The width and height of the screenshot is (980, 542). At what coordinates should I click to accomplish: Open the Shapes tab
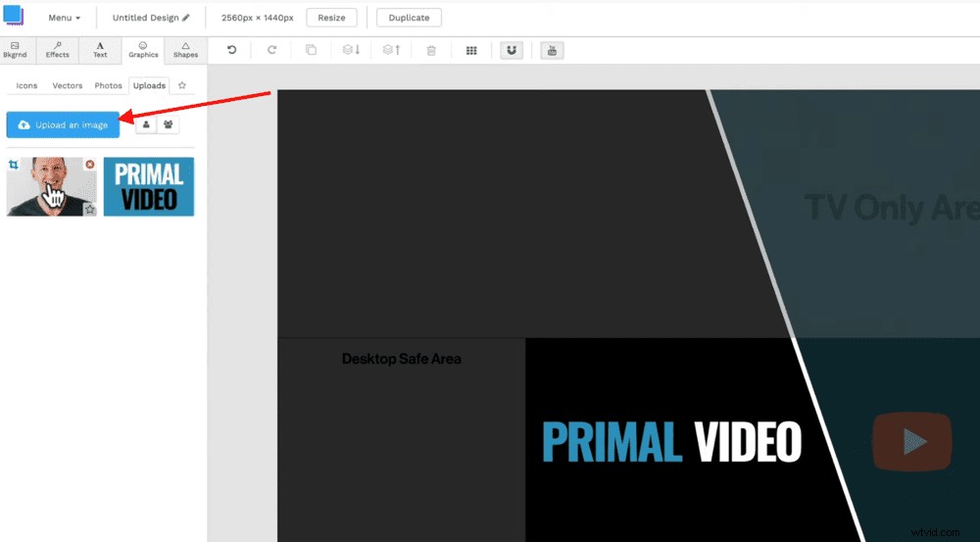(185, 50)
